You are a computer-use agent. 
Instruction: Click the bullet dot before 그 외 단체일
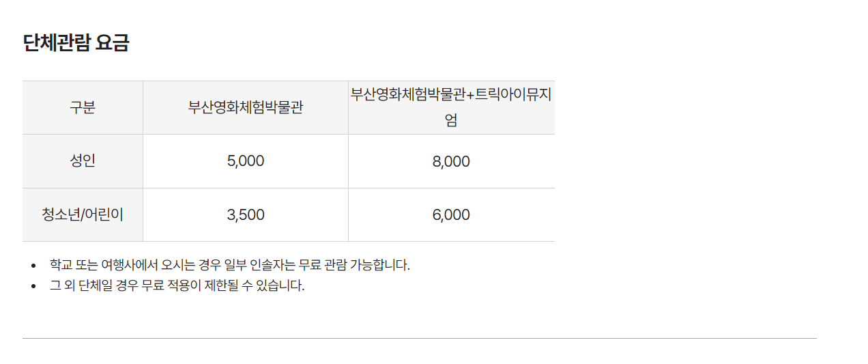pos(33,286)
